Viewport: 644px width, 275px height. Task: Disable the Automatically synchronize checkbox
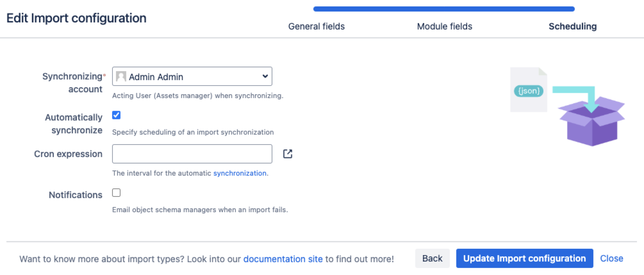[116, 115]
